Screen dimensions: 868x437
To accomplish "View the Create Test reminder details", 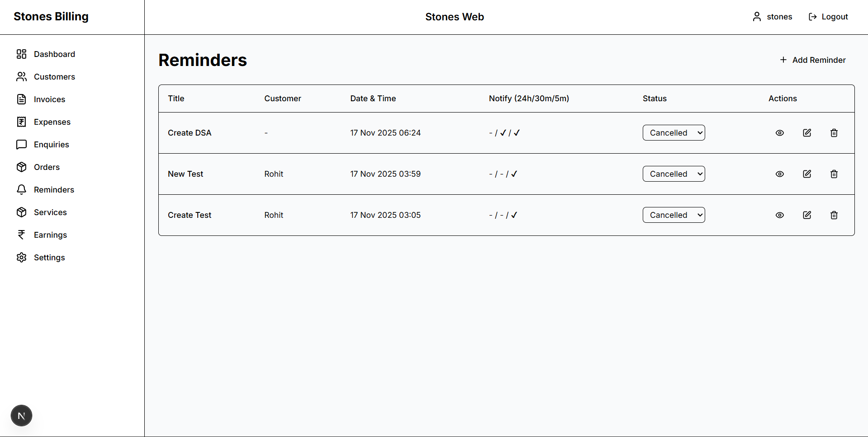I will point(779,215).
